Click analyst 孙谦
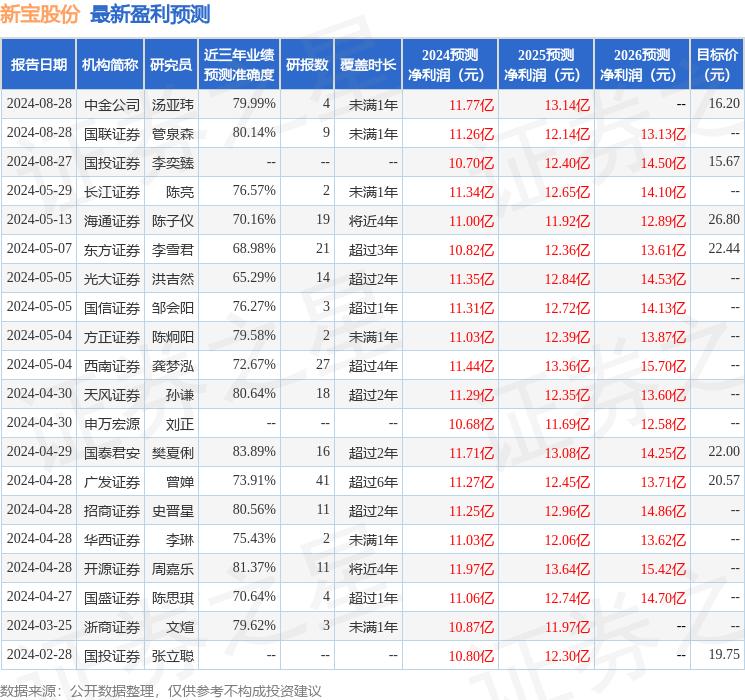The image size is (745, 700). coord(180,395)
